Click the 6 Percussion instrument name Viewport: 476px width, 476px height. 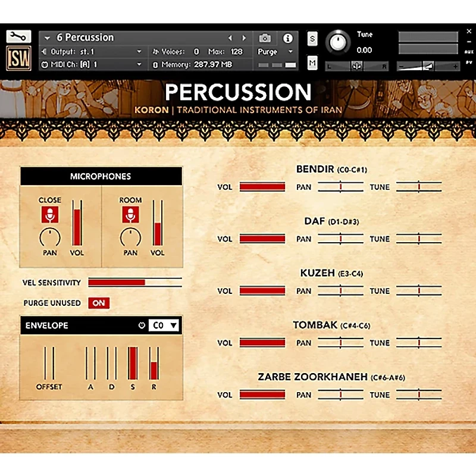(x=85, y=37)
